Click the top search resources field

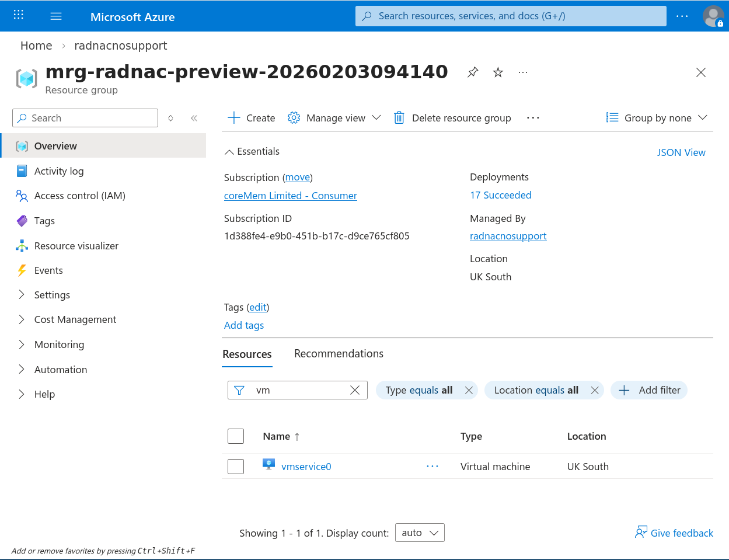[511, 16]
